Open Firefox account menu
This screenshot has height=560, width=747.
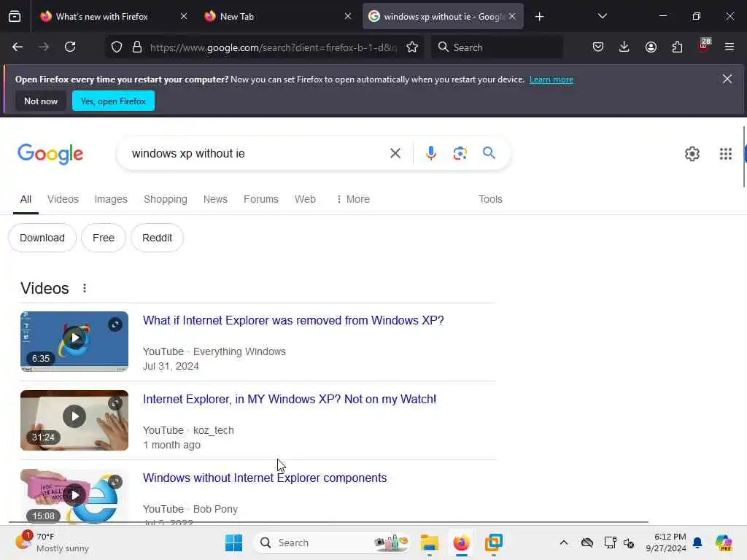651,47
